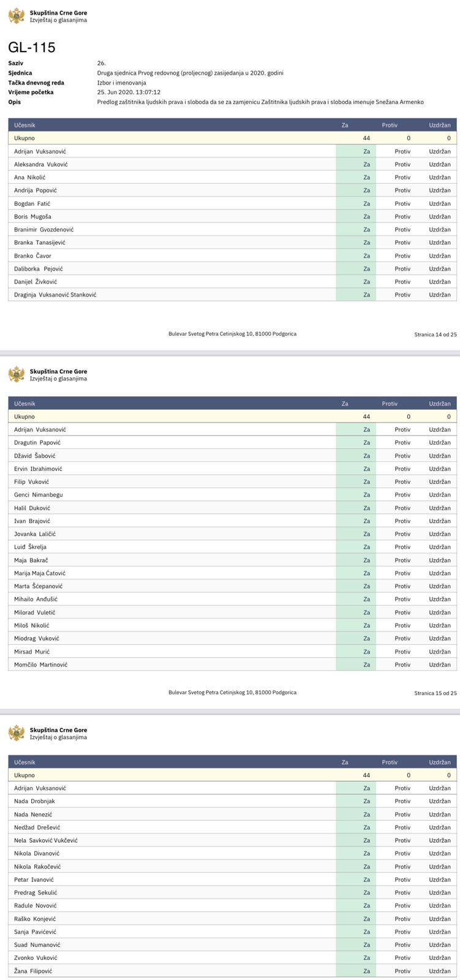Select the GL-115 vote heading
The width and height of the screenshot is (460, 980).
32,48
